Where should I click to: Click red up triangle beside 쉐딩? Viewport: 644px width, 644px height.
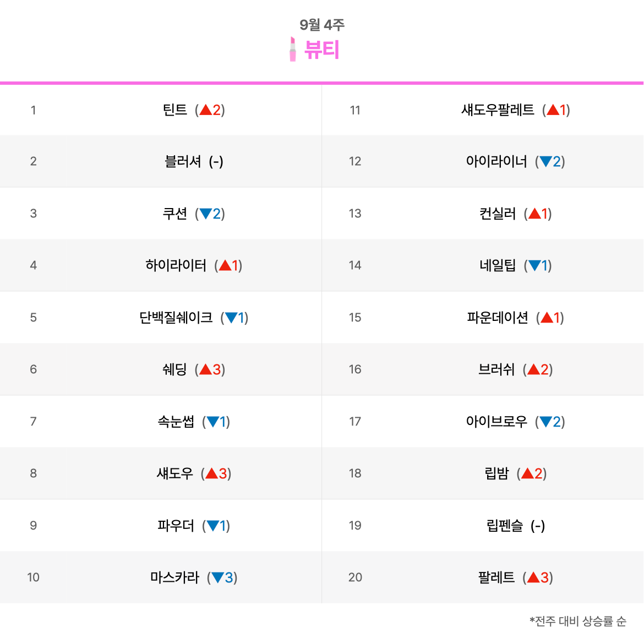(206, 369)
